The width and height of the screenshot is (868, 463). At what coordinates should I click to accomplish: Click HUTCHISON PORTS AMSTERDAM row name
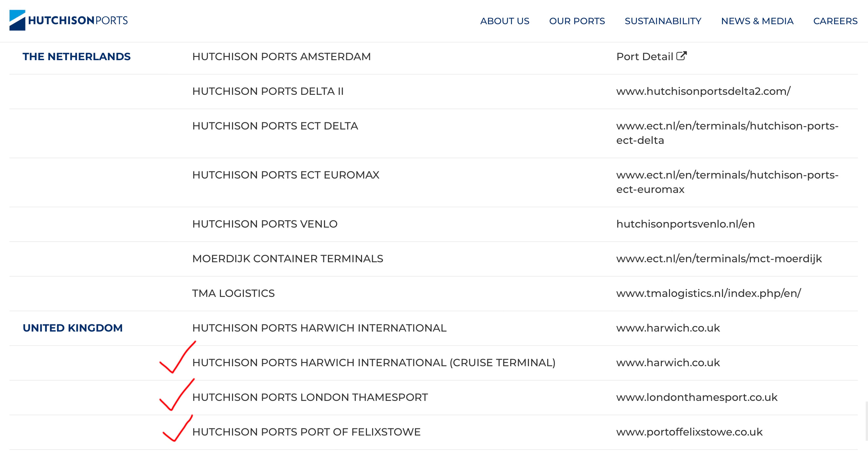(281, 57)
